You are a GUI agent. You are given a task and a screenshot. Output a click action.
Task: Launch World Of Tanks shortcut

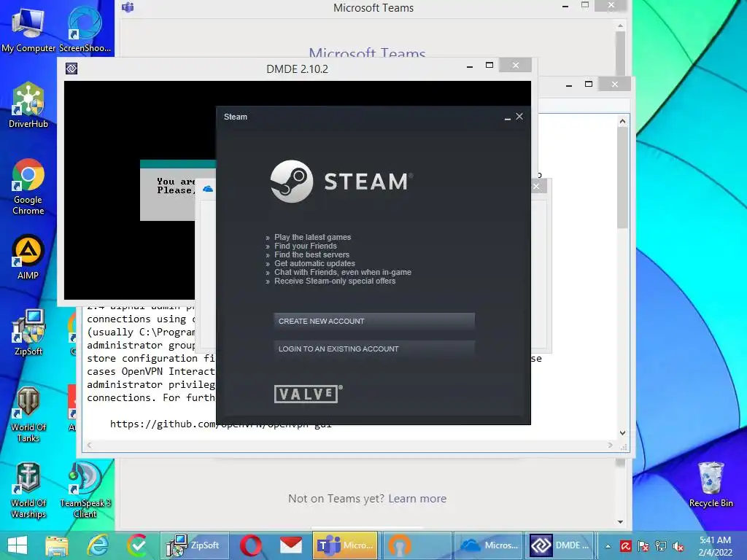(28, 414)
